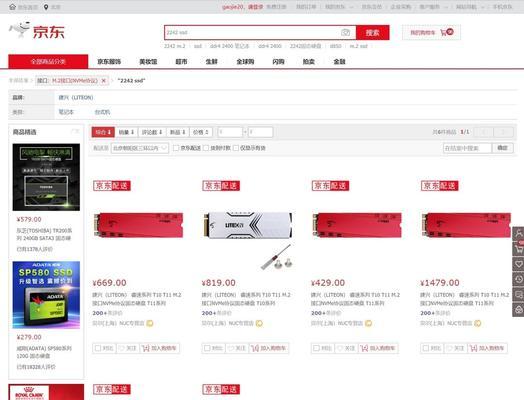This screenshot has height=400, width=524.
Task: Expand the delivery region dropdown
Action: 140,148
